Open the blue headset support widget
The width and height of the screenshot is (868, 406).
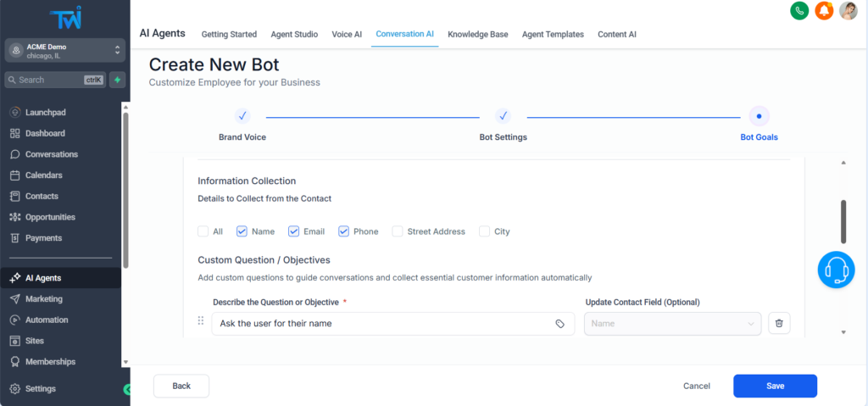click(836, 270)
